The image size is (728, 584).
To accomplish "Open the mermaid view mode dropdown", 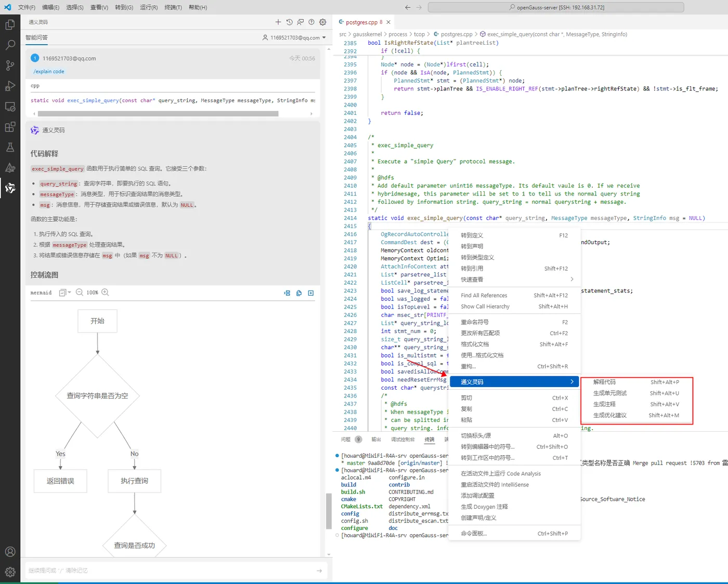I will coord(65,293).
